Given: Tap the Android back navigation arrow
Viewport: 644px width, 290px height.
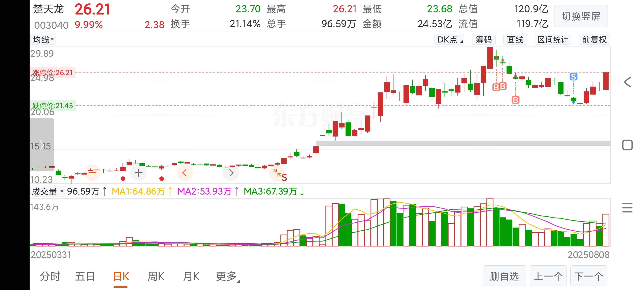Looking at the screenshot, I should click(627, 82).
